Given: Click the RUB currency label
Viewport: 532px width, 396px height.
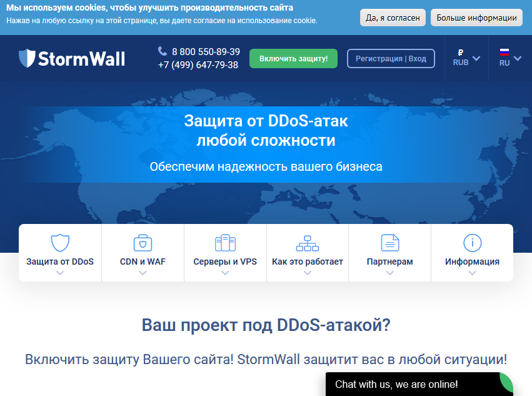Looking at the screenshot, I should pos(460,63).
